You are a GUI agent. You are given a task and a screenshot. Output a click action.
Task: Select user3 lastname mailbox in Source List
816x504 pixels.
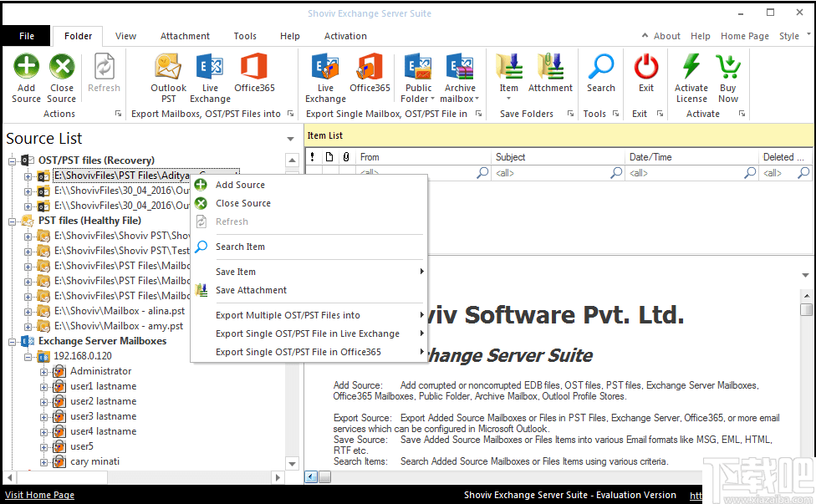point(102,415)
